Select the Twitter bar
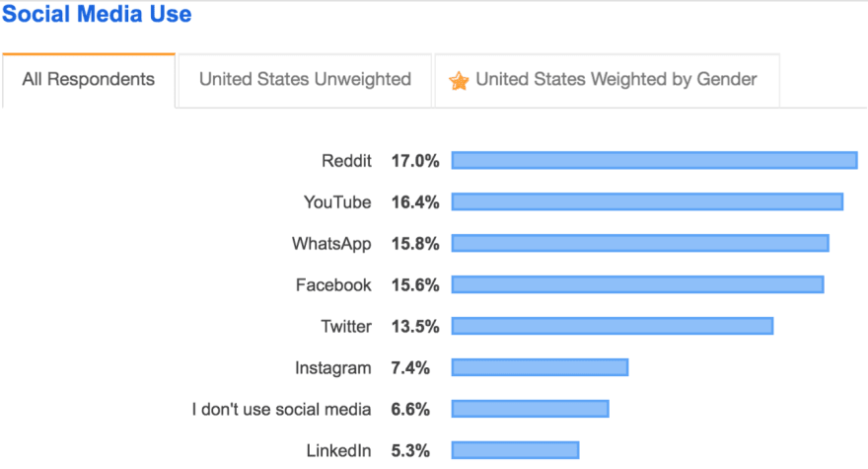The width and height of the screenshot is (868, 469). 613,326
